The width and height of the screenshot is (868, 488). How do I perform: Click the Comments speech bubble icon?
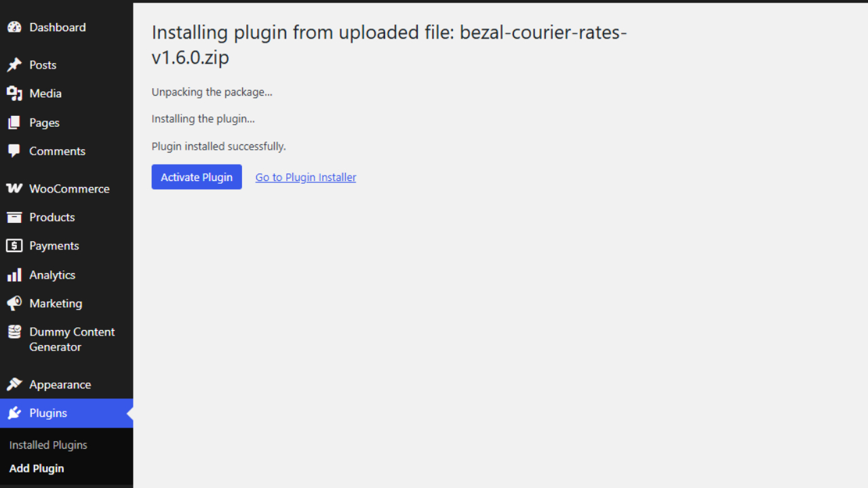pyautogui.click(x=14, y=151)
